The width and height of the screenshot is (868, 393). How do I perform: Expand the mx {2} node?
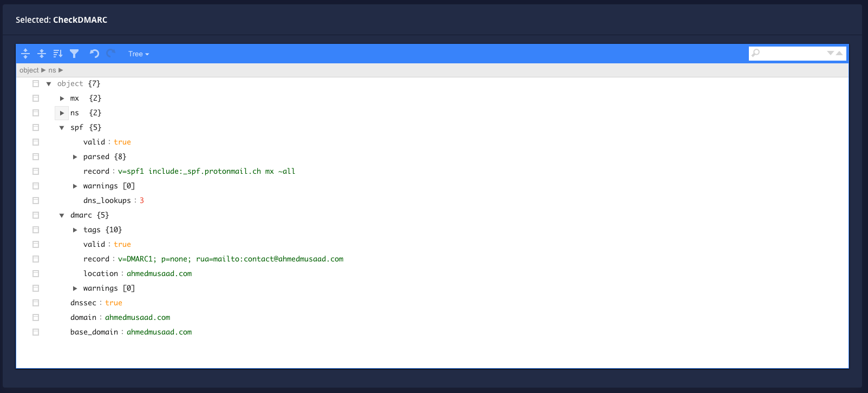(62, 99)
